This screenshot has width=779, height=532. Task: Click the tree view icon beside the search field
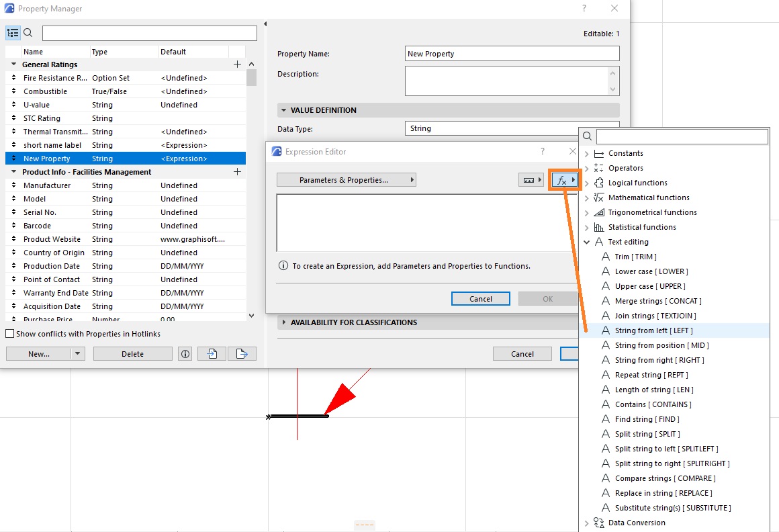(x=13, y=32)
